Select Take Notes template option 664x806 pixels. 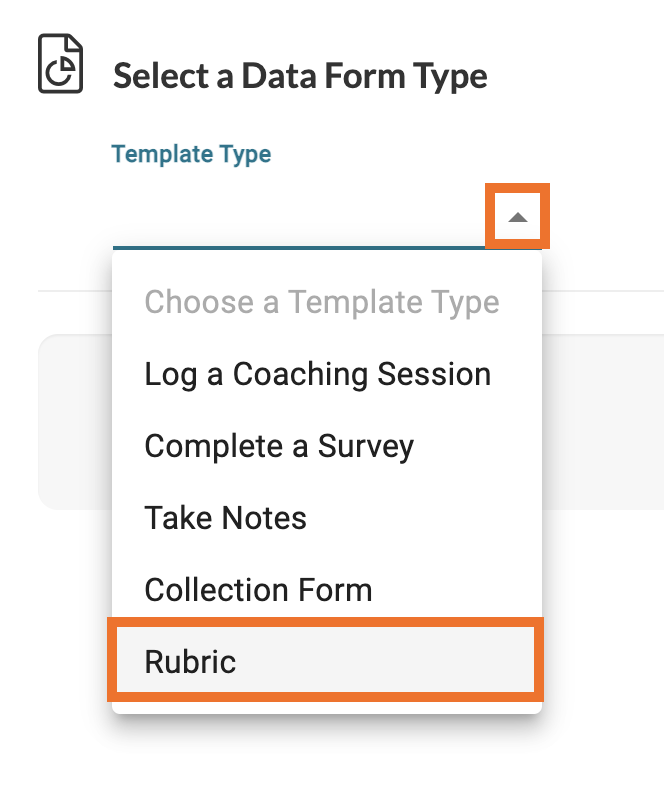click(x=226, y=518)
